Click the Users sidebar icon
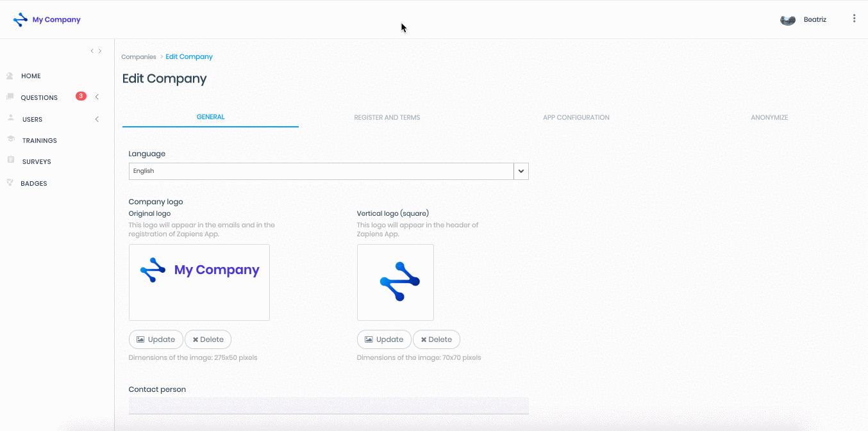Viewport: 868px width, 431px height. [10, 118]
